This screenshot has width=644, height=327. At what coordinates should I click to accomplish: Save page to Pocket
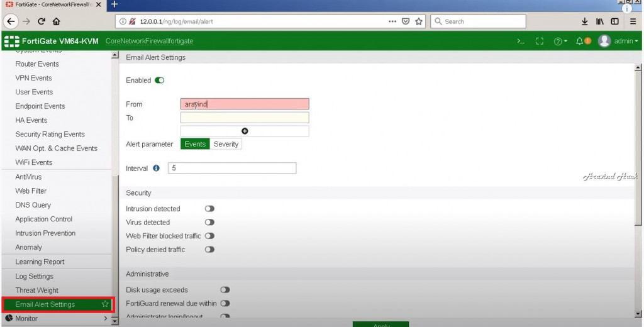pos(406,21)
